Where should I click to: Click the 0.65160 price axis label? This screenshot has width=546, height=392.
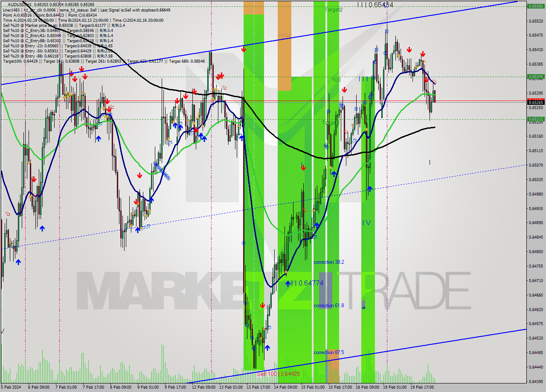click(535, 136)
